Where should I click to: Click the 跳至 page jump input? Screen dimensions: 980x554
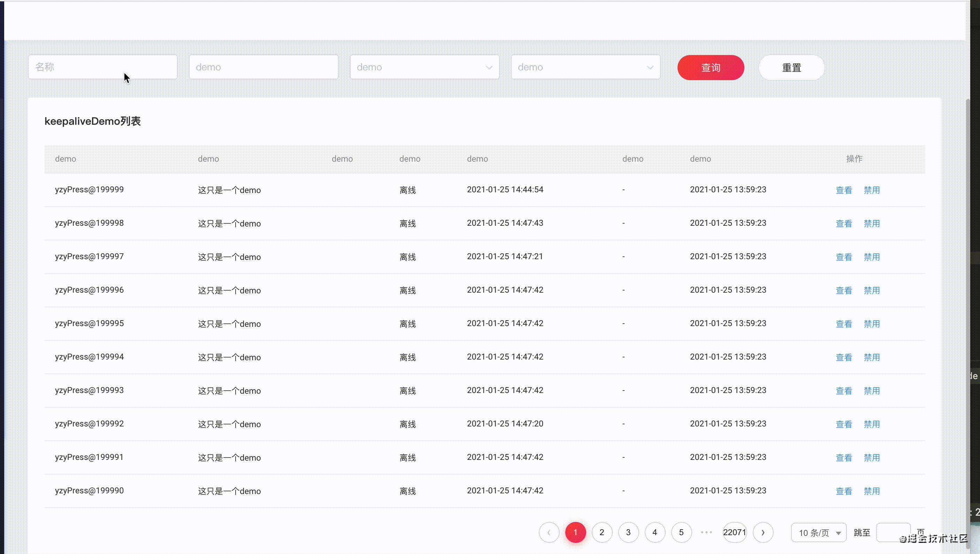tap(893, 533)
